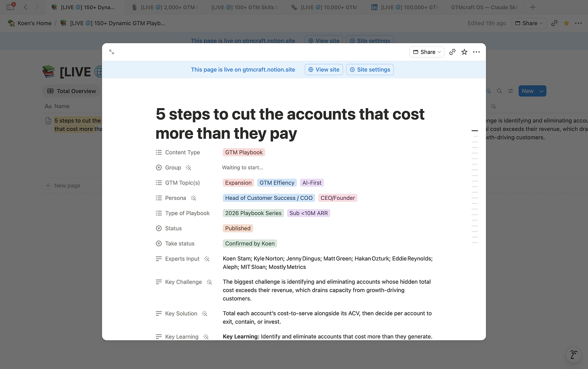Open Site settings in modal

coord(370,69)
